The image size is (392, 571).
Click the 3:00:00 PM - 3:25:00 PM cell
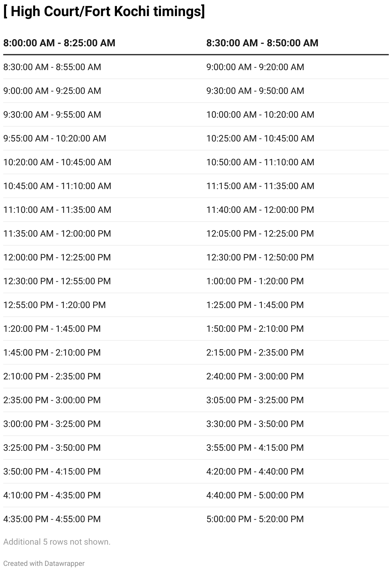[52, 424]
